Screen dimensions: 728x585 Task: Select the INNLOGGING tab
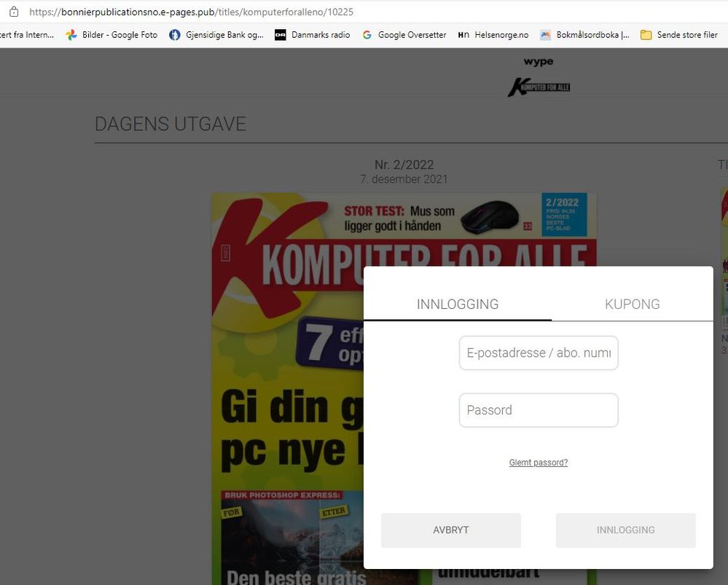point(458,305)
